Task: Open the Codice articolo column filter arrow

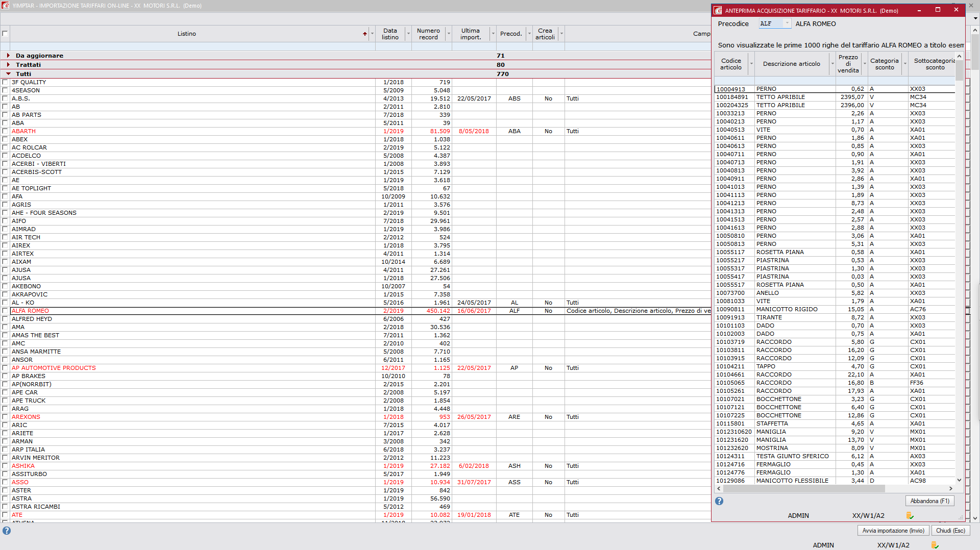Action: [x=751, y=64]
